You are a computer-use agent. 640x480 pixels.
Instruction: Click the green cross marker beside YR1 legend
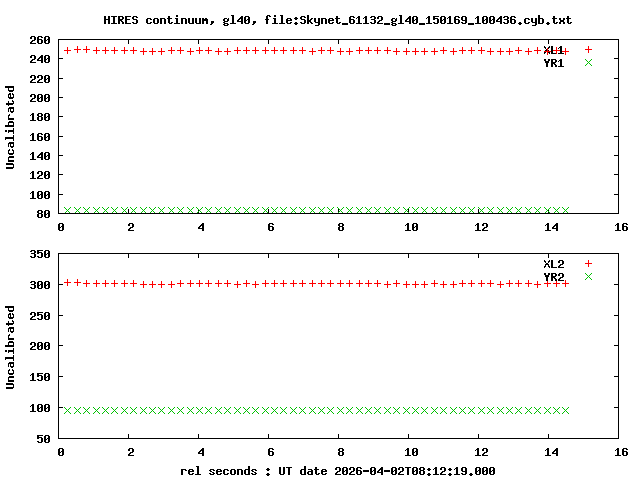coord(588,62)
